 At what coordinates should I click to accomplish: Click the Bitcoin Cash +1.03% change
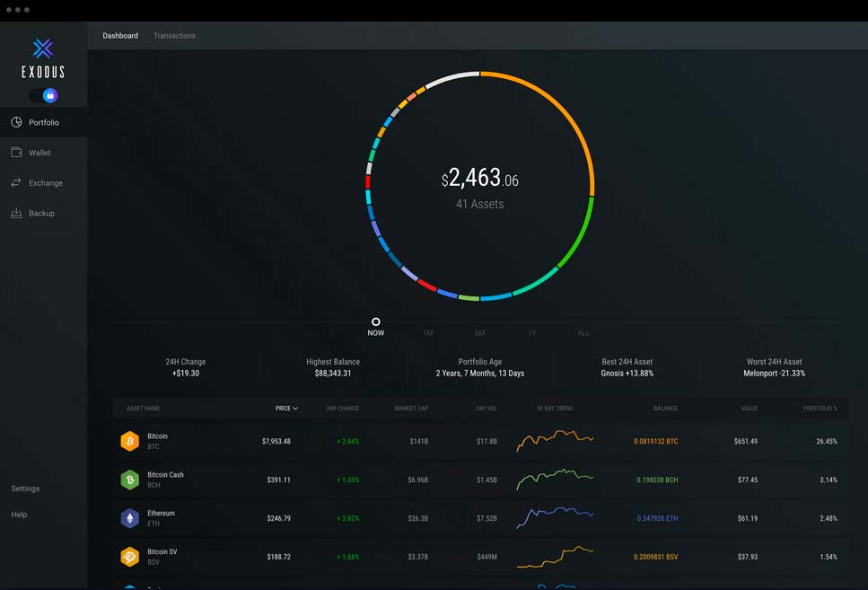tap(347, 480)
